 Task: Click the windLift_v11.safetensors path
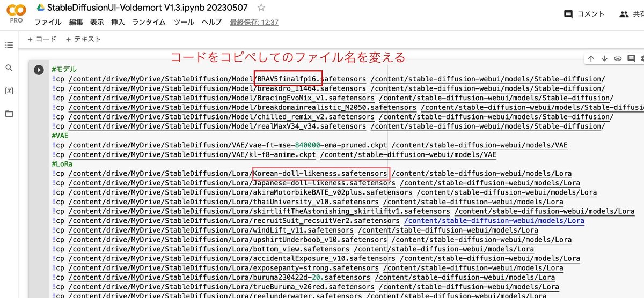[211, 230]
